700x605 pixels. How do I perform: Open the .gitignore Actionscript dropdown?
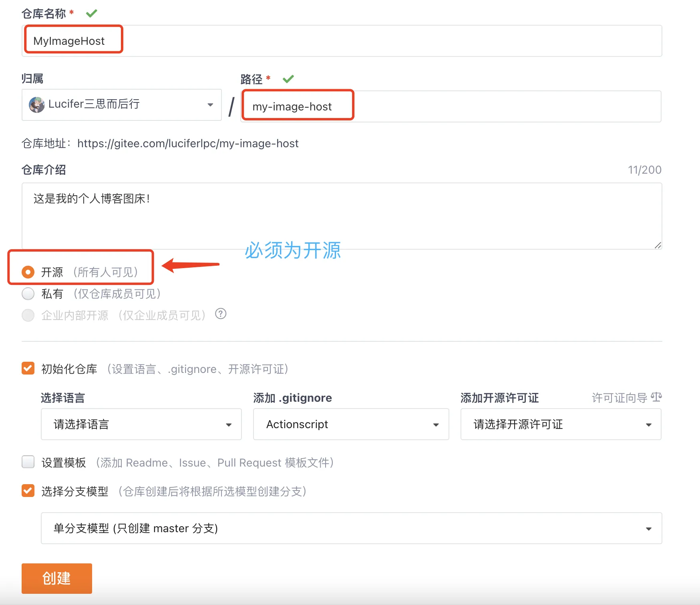351,424
